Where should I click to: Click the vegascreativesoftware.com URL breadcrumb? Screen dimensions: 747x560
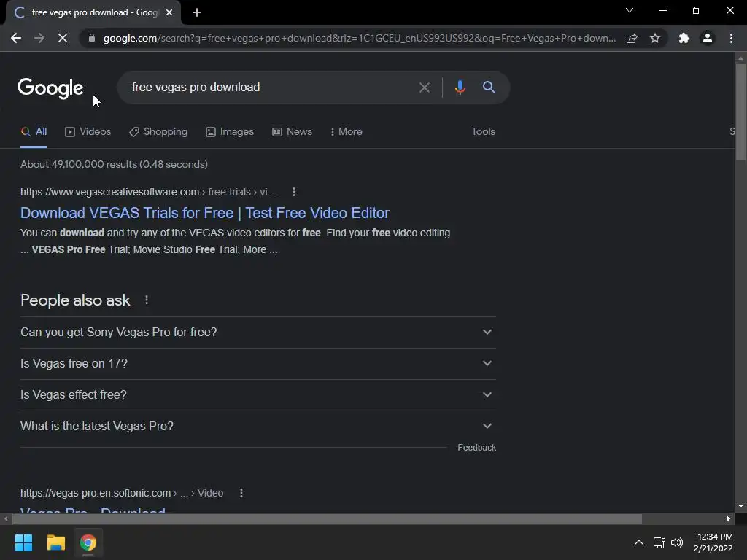pyautogui.click(x=148, y=192)
